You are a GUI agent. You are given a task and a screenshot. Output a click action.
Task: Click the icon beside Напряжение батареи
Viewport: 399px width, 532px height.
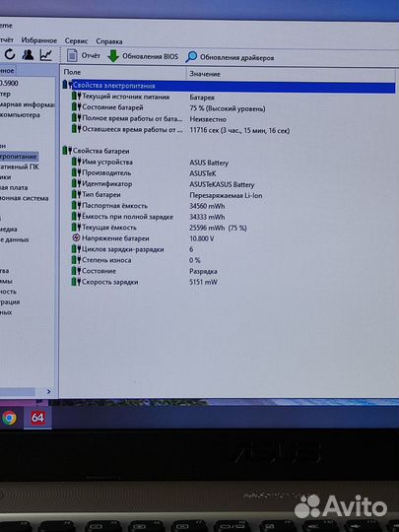click(76, 238)
